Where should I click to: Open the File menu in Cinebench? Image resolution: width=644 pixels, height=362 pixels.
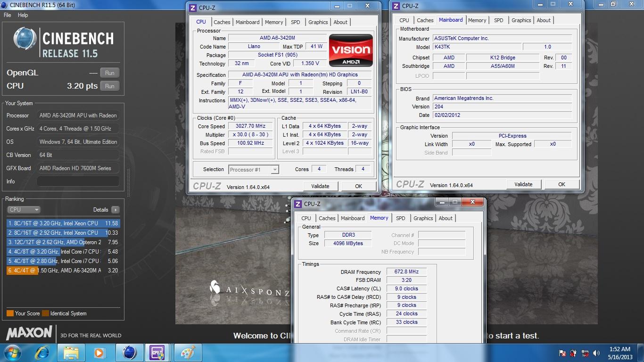click(7, 15)
